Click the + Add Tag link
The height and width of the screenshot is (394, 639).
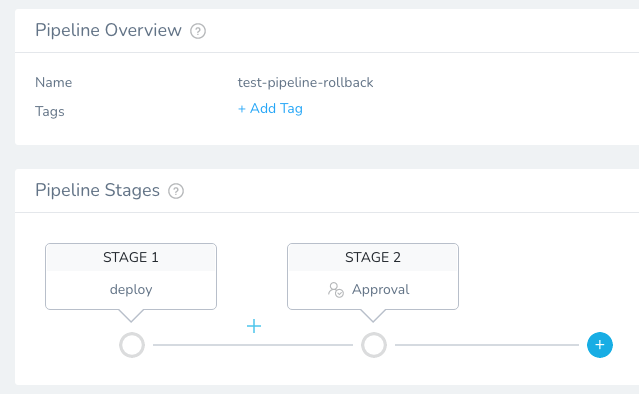pyautogui.click(x=270, y=108)
